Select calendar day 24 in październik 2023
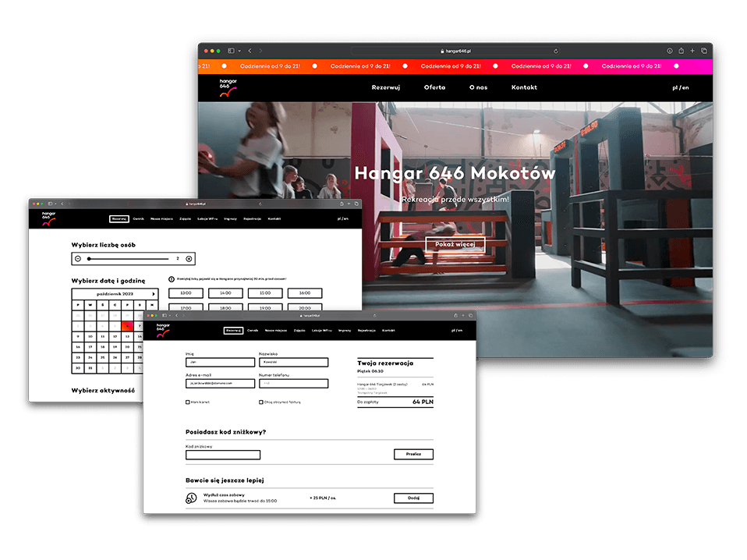Viewport: 747px width, 560px height. [x=90, y=357]
